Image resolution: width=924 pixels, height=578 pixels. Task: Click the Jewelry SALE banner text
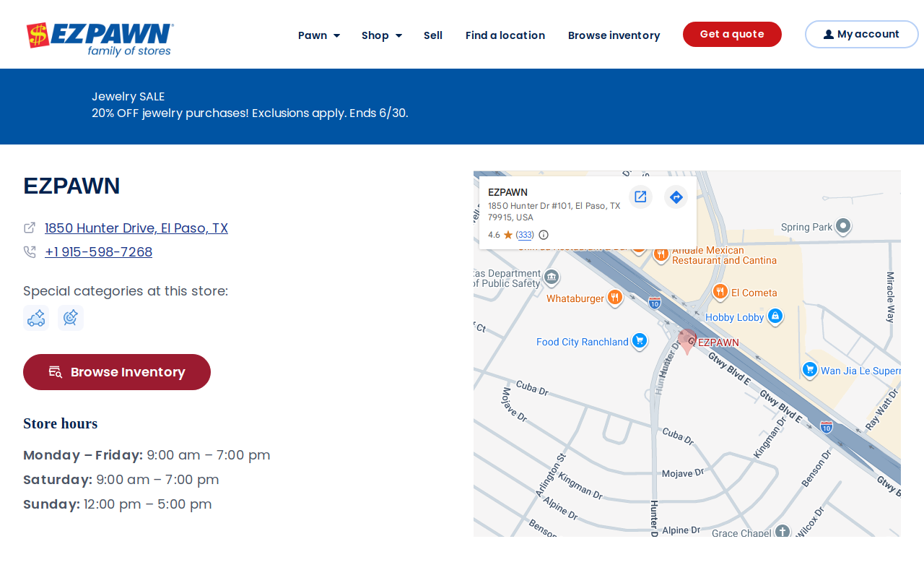click(128, 97)
